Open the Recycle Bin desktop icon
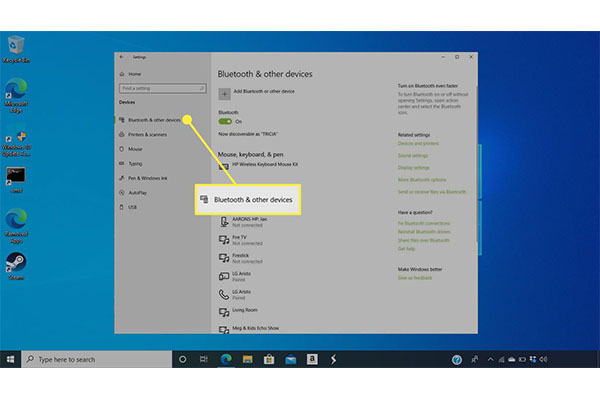Screen dimensions: 600x400 coord(16,49)
